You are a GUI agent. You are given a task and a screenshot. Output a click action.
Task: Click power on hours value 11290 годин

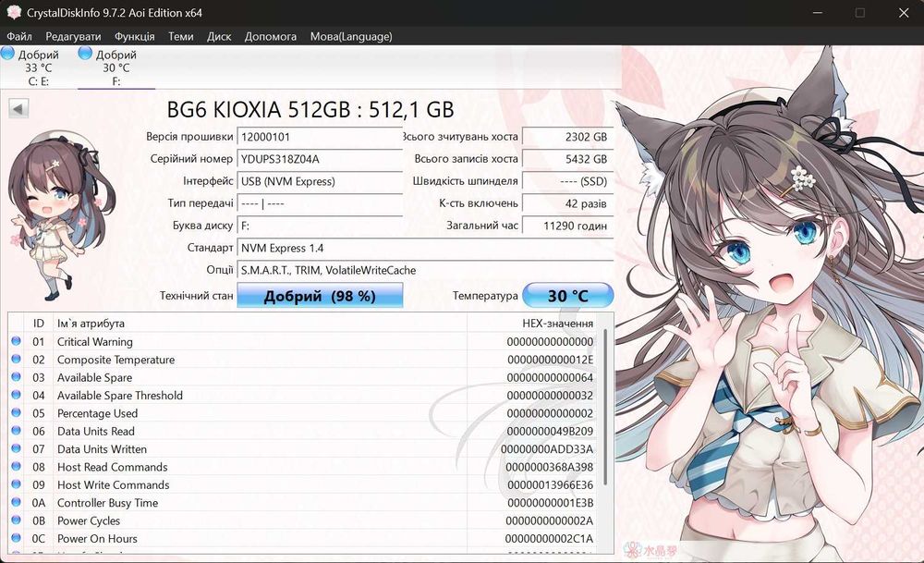click(568, 226)
